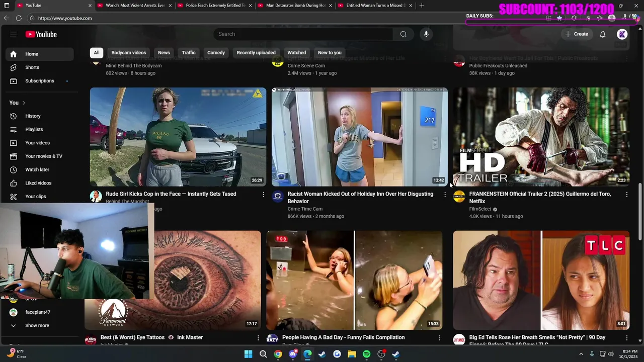
Task: Switch to Police Teach Extremely Entitled tab
Action: (215, 6)
